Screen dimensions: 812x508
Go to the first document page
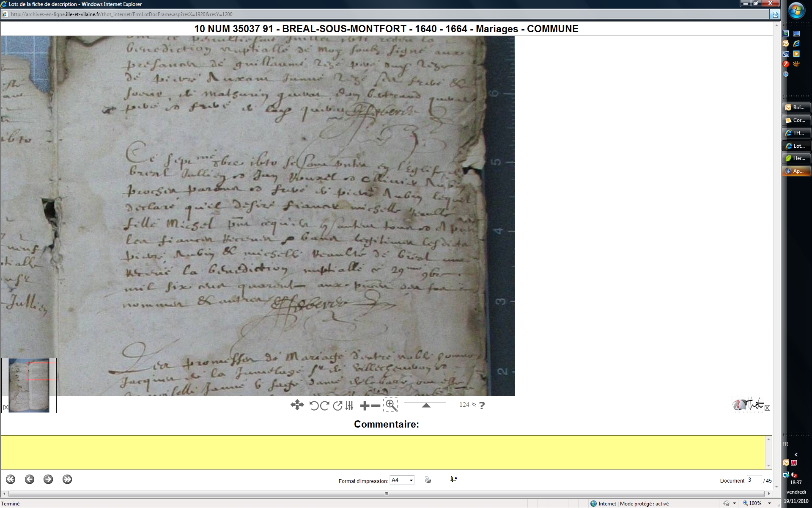(11, 479)
